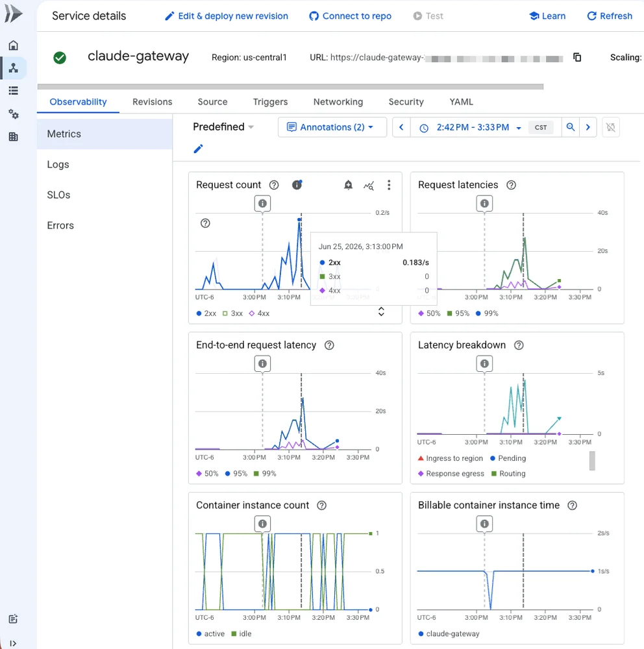Viewport: 644px width, 649px height.
Task: Copy the service URL with the copy icon
Action: pyautogui.click(x=577, y=57)
